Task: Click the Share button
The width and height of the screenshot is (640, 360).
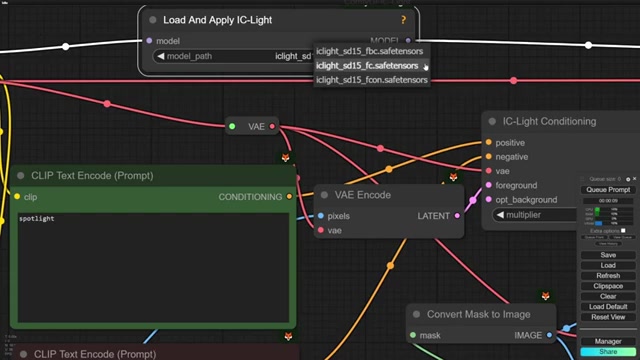Action: (608, 352)
